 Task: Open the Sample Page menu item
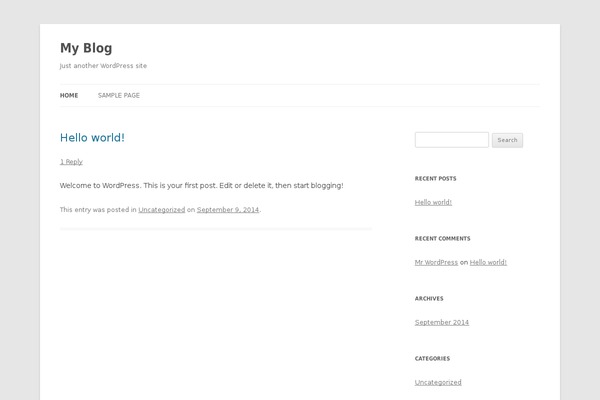(119, 95)
